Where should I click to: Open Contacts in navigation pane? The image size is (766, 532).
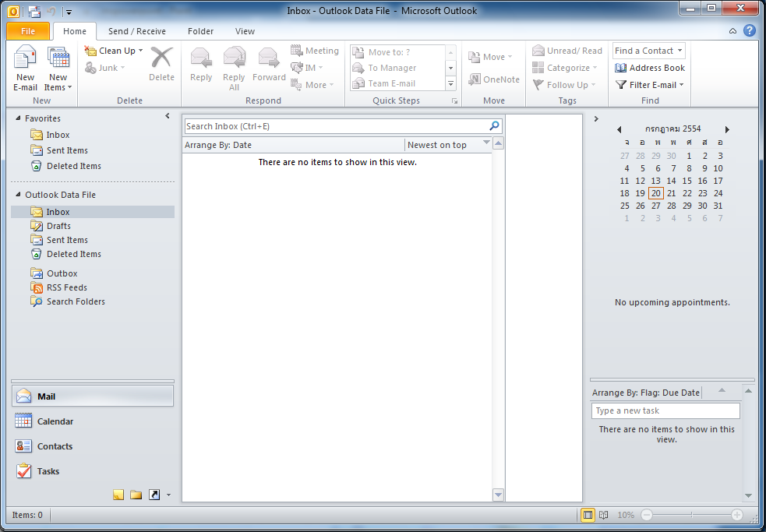pos(55,446)
